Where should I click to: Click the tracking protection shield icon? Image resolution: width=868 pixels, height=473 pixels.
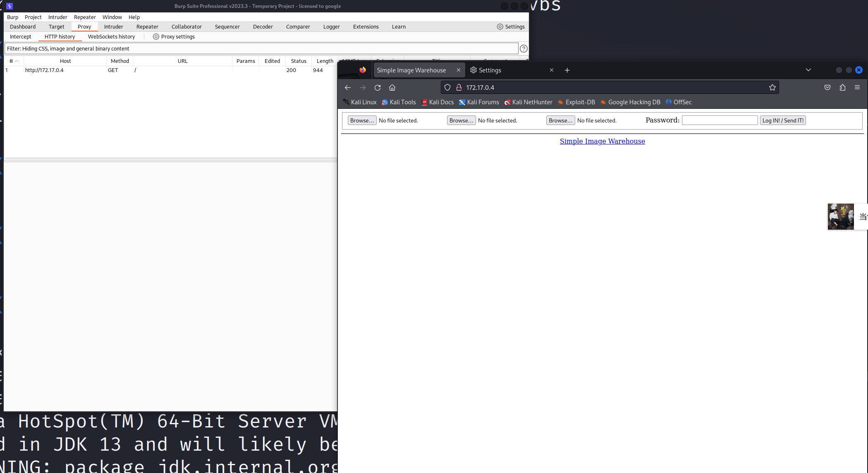(447, 87)
